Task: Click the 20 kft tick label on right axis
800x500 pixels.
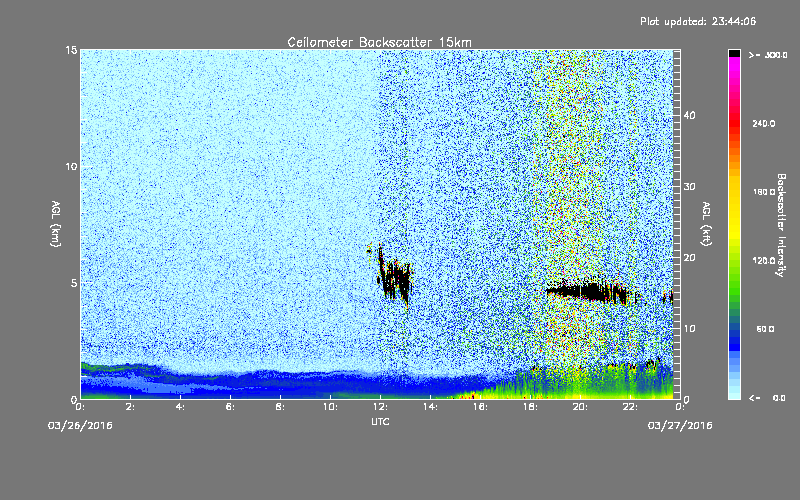Action: point(689,258)
